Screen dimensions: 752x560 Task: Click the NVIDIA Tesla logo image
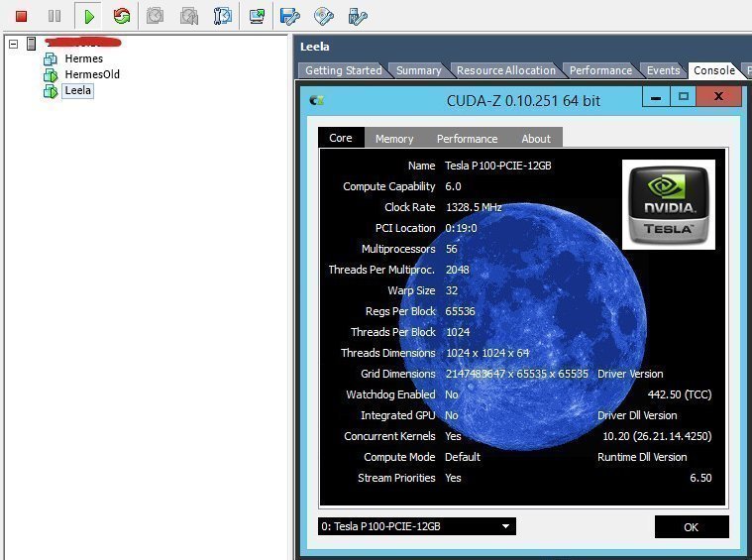point(669,204)
